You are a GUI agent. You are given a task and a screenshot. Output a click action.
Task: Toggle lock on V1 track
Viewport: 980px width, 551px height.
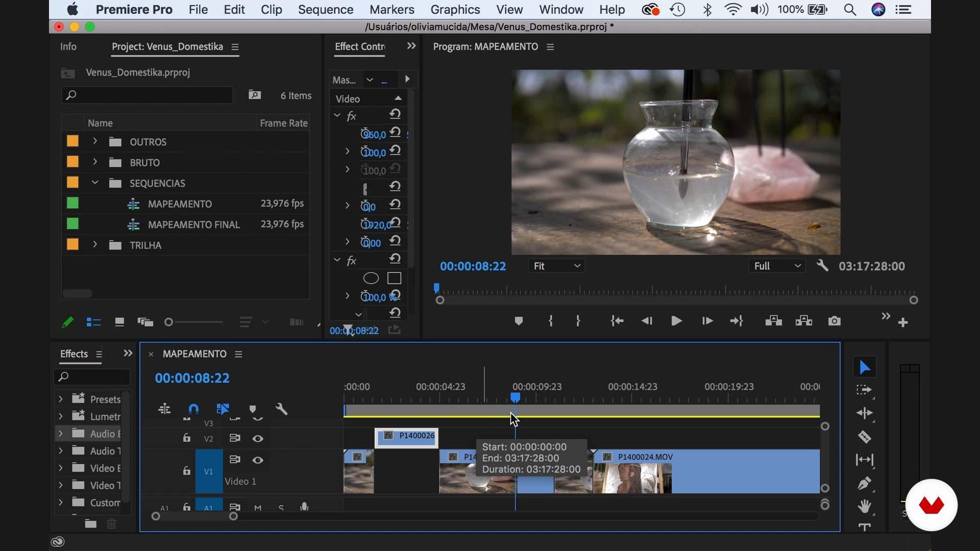pos(187,471)
